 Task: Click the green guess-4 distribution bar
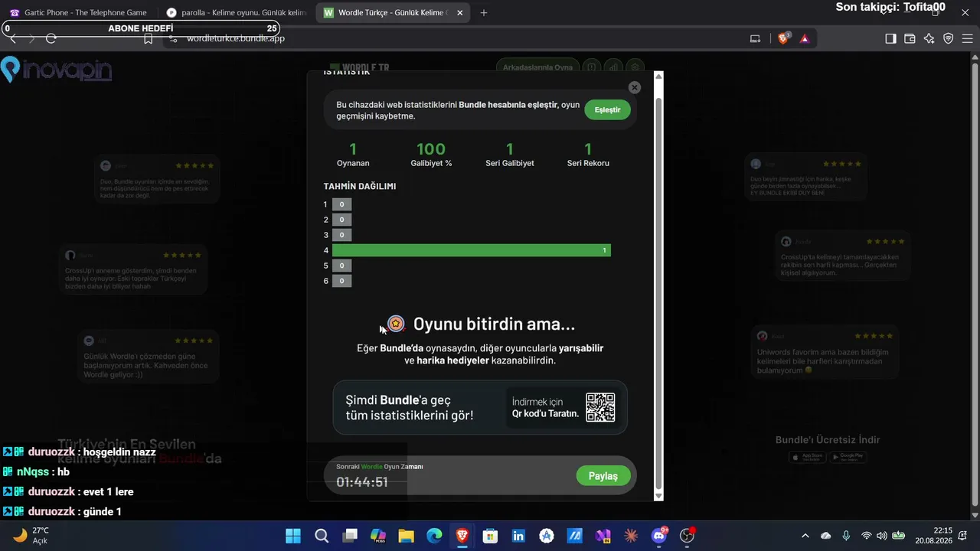(472, 250)
